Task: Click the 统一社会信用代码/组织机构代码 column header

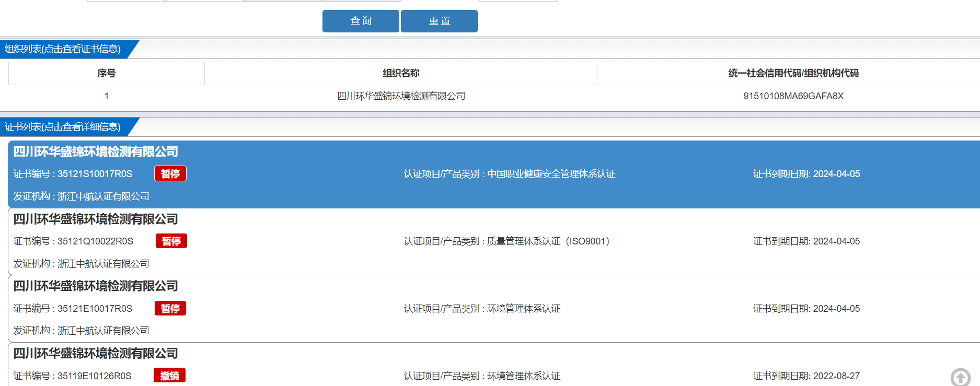Action: [x=793, y=73]
